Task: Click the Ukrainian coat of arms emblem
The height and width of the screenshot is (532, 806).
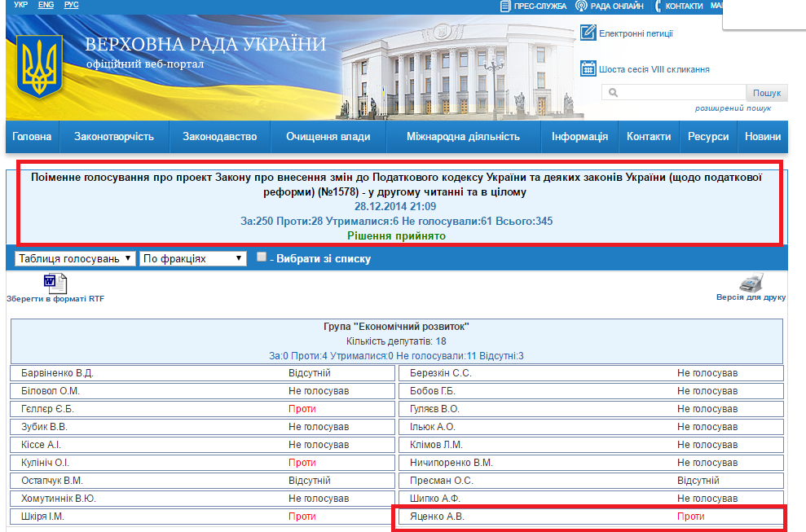Action: point(40,67)
